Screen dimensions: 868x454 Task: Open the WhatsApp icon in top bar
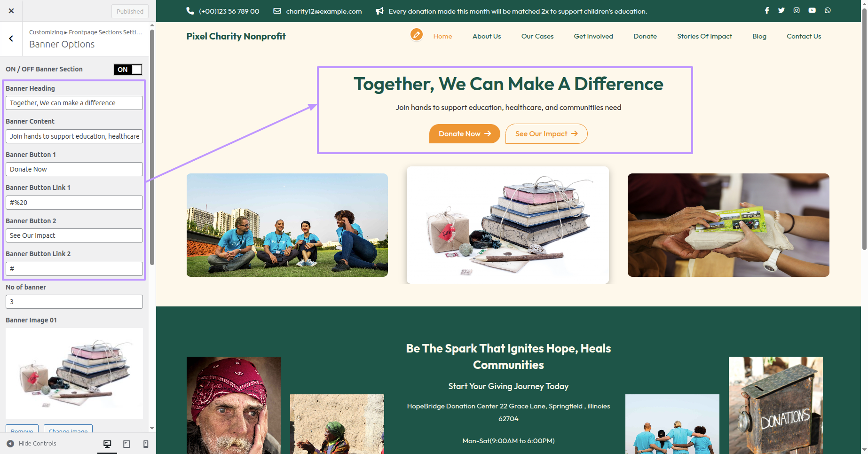828,10
